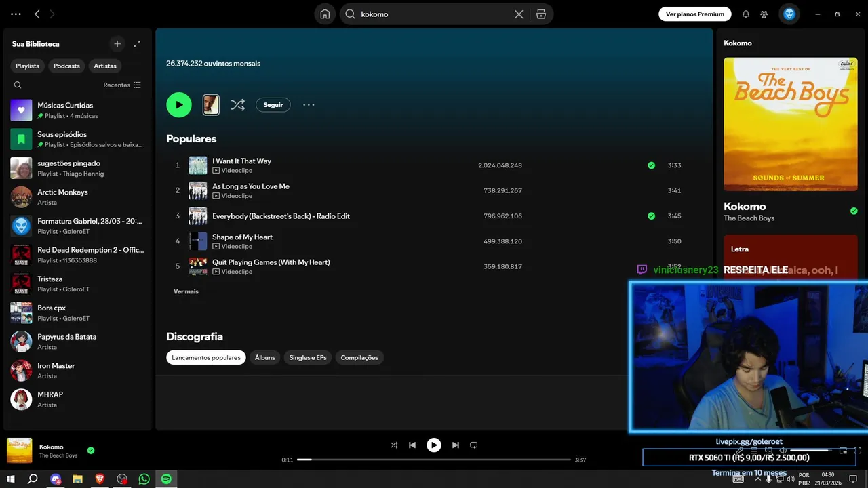The height and width of the screenshot is (488, 868).
Task: Go back with the left arrow
Action: point(37,14)
